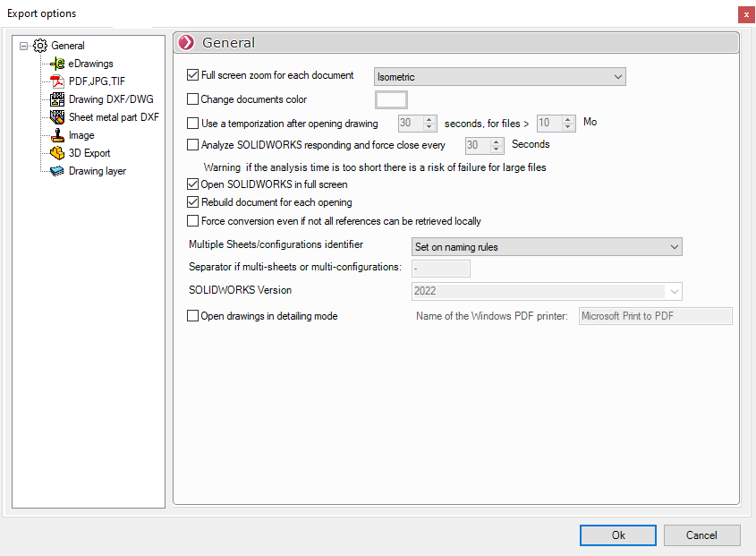Enable the Change documents color checkbox
Screen dimensions: 756x556
[192, 99]
